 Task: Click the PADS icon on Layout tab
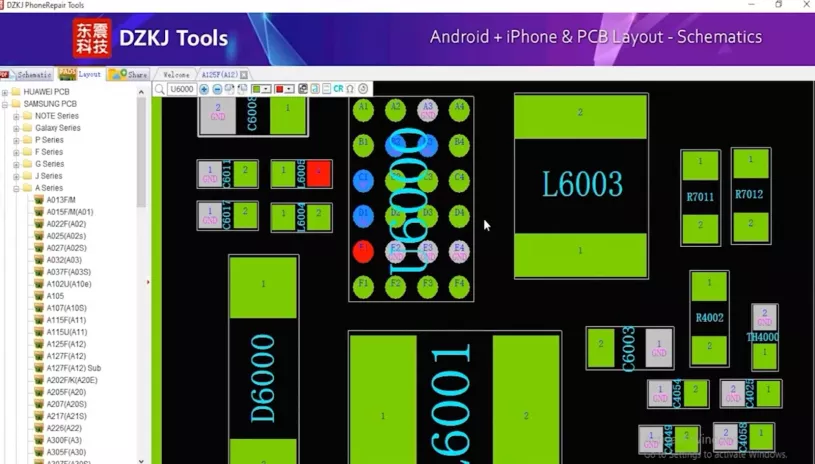pyautogui.click(x=67, y=74)
